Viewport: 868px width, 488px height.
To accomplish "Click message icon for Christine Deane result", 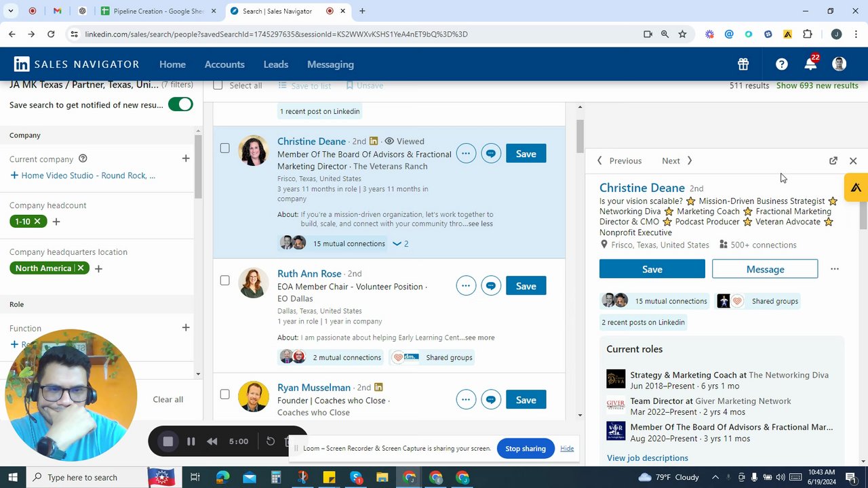I will click(x=491, y=154).
